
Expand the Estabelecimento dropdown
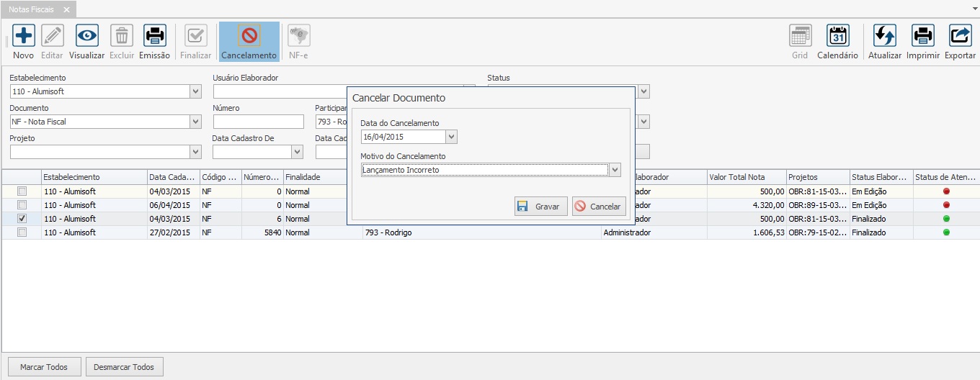[195, 91]
